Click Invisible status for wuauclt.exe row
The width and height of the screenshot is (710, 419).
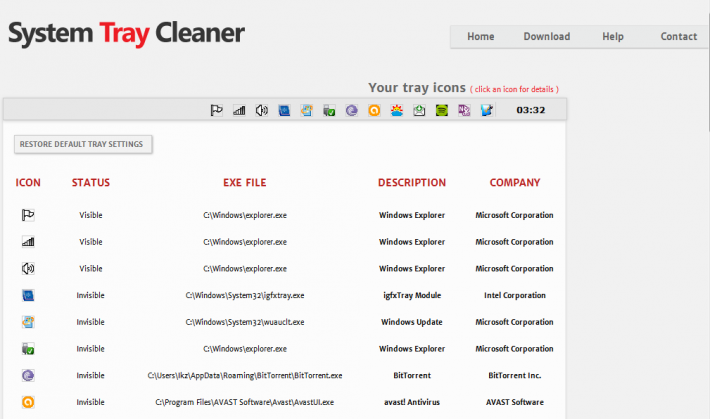[91, 322]
